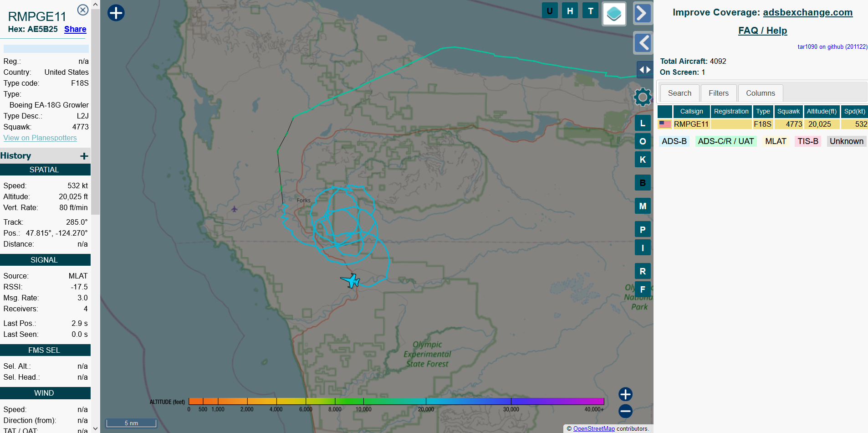
Task: Toggle the P map button
Action: (x=643, y=230)
